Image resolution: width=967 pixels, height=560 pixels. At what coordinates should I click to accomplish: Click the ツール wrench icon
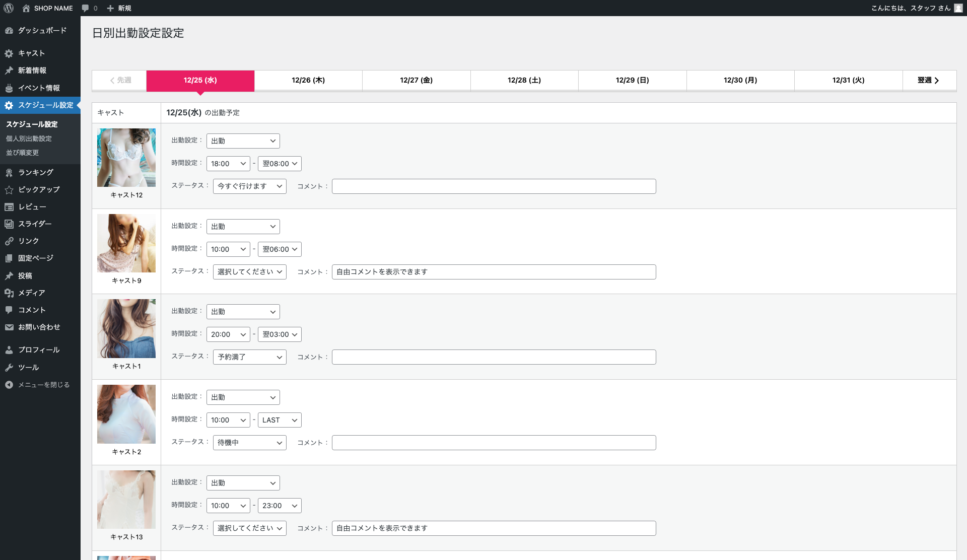[x=9, y=368]
